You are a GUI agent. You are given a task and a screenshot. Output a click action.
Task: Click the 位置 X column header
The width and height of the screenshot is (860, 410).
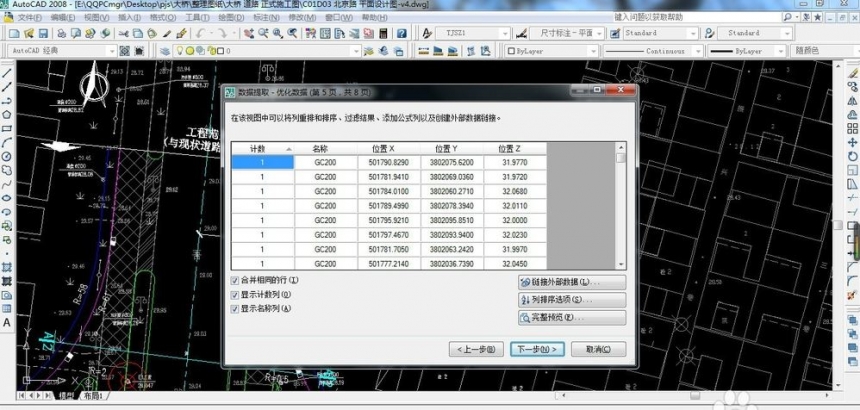(389, 149)
